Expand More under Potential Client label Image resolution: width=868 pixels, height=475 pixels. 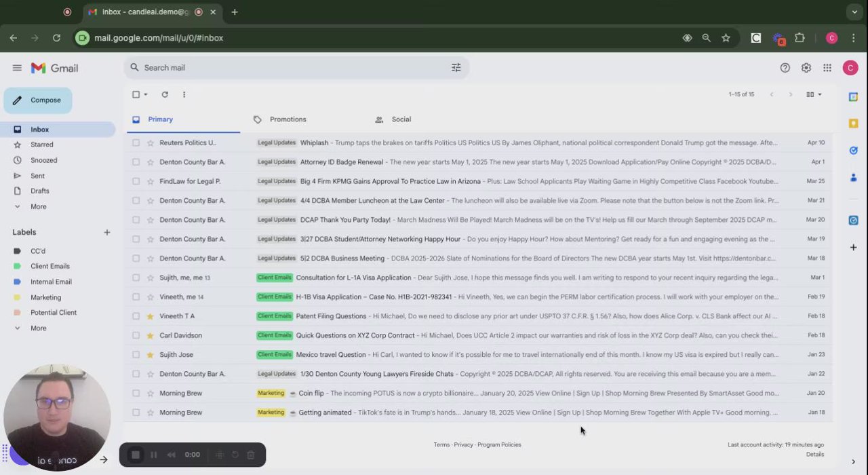39,328
